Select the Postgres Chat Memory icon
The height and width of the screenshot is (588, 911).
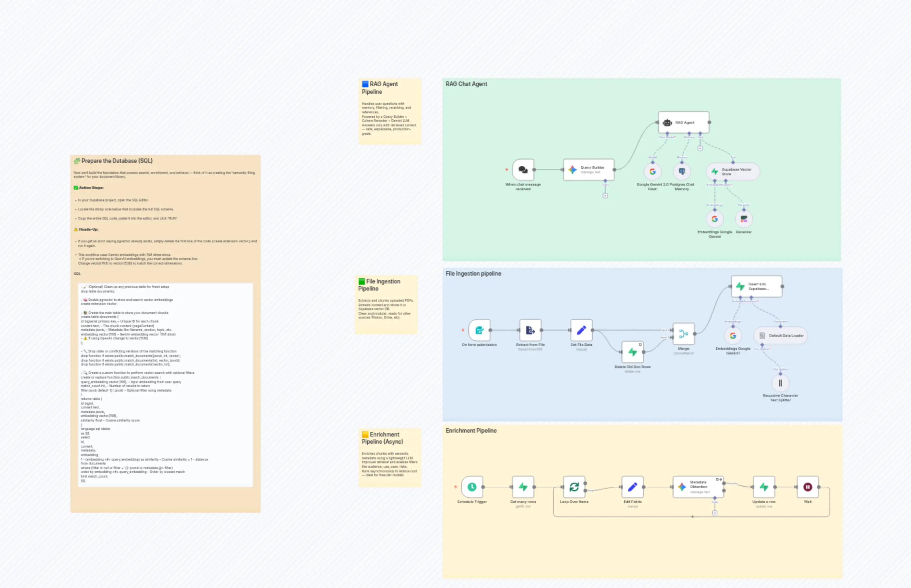tap(682, 171)
